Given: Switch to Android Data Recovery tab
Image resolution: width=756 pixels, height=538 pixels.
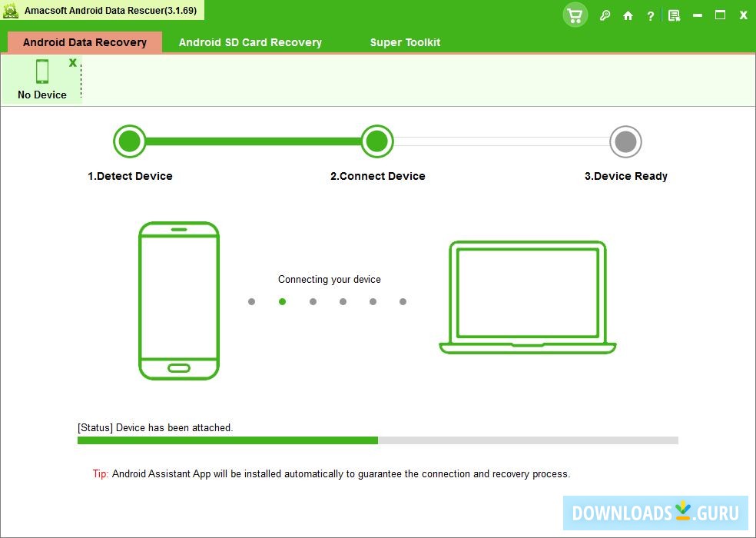Looking at the screenshot, I should 85,42.
